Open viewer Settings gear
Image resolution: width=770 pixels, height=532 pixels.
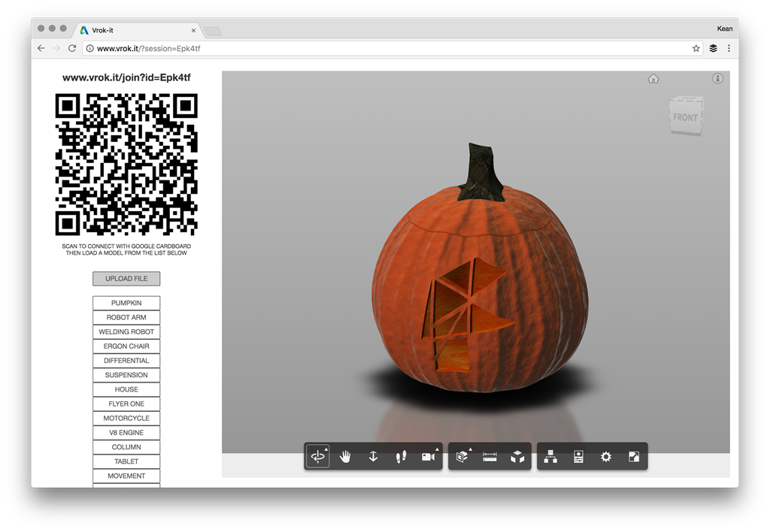coord(606,457)
